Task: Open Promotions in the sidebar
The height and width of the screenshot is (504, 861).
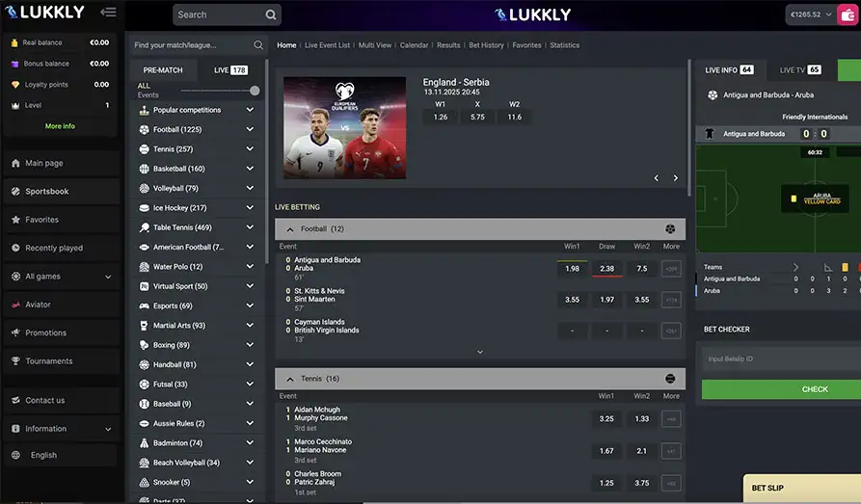Action: point(61,332)
